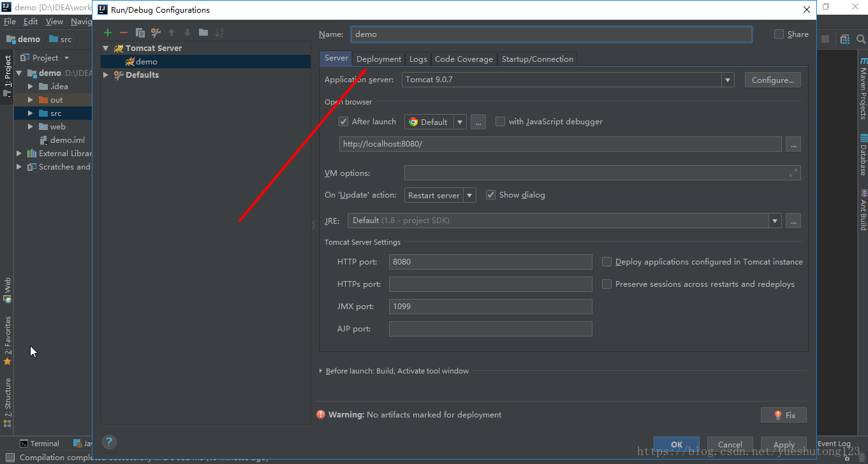Click the browse button beside the JRE dropdown
Image resolution: width=868 pixels, height=464 pixels.
[x=793, y=221]
